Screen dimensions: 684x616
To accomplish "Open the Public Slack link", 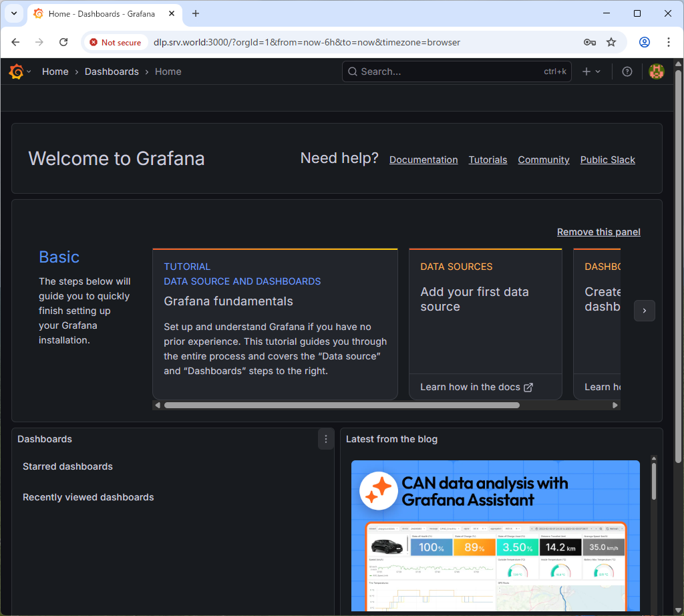I will [x=607, y=160].
